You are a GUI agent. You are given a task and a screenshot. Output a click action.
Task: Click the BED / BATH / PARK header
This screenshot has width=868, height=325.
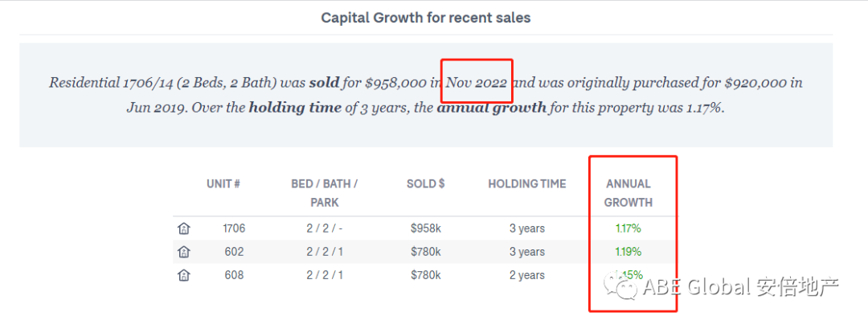pos(325,193)
